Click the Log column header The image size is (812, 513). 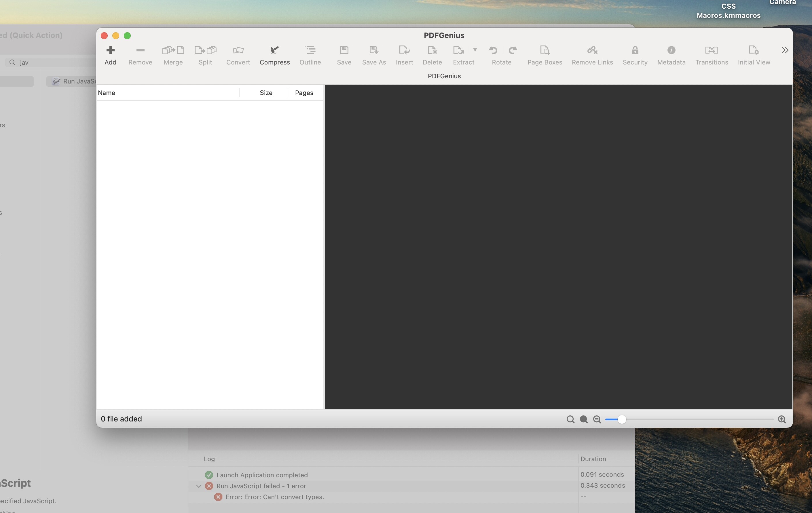pyautogui.click(x=209, y=459)
